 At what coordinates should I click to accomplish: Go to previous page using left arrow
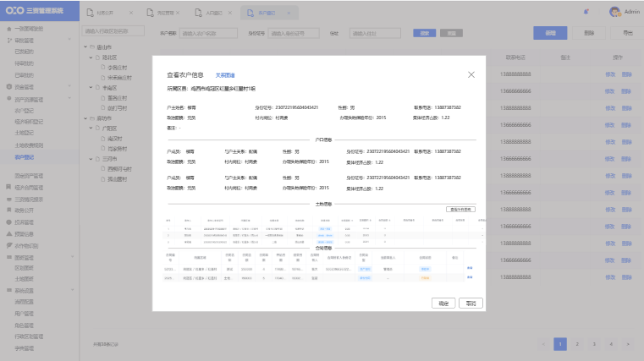542,344
